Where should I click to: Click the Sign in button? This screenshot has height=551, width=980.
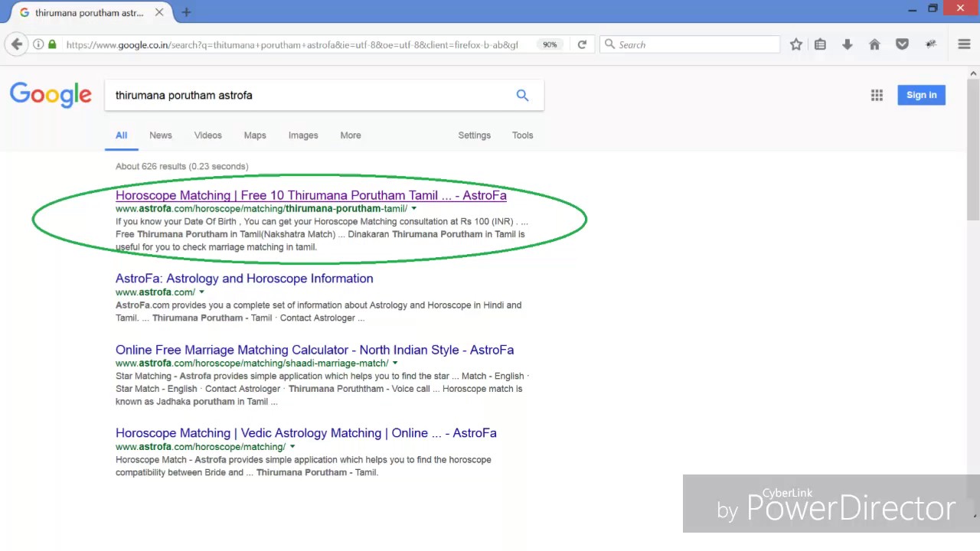click(921, 95)
